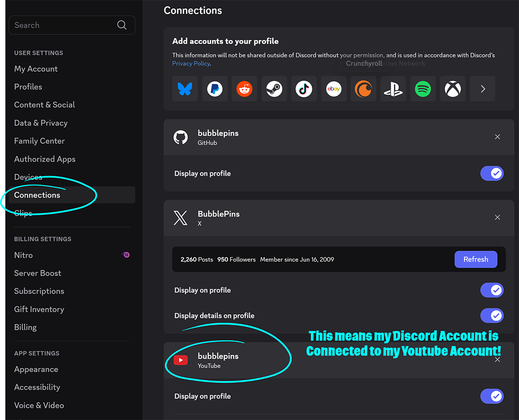
Task: Click the bubblepins GitHub username
Action: (218, 133)
